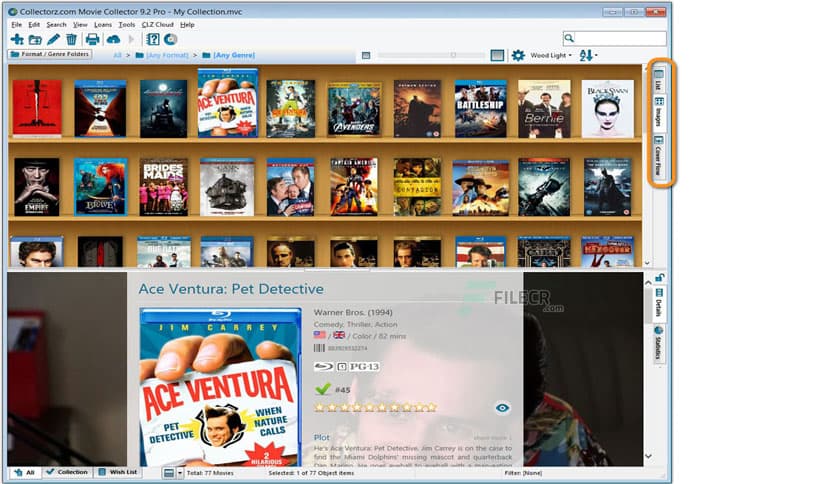Screen dimensions: 836x484
Task: Click the printer icon
Action: click(x=92, y=39)
